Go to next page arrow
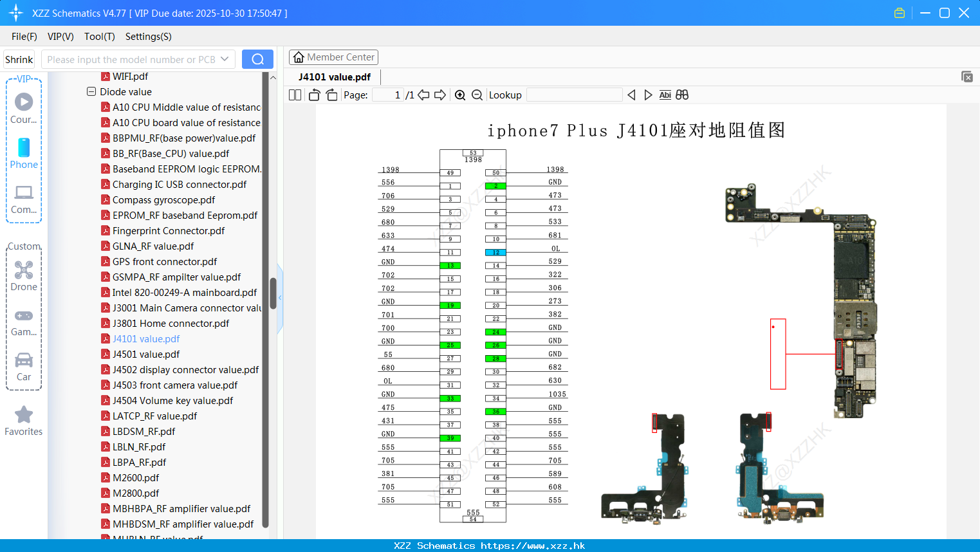The height and width of the screenshot is (552, 980). [440, 95]
